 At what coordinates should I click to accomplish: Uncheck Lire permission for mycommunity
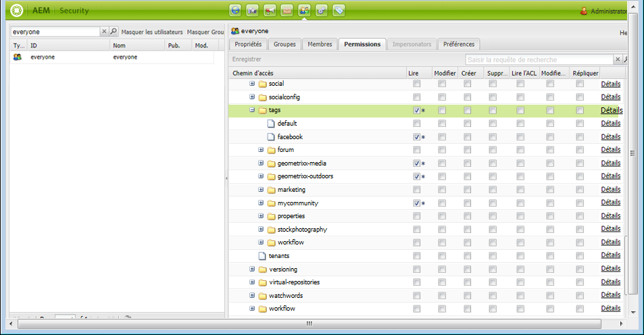[416, 203]
